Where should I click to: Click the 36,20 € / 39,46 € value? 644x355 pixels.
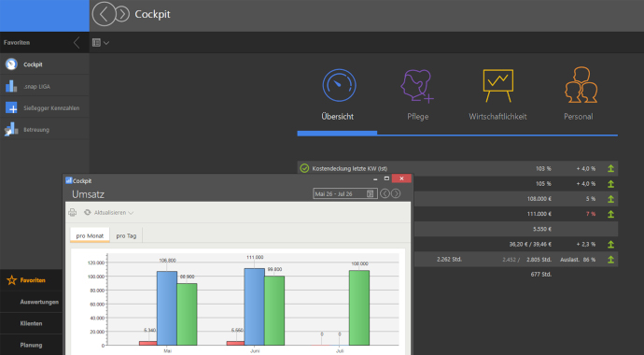(530, 244)
